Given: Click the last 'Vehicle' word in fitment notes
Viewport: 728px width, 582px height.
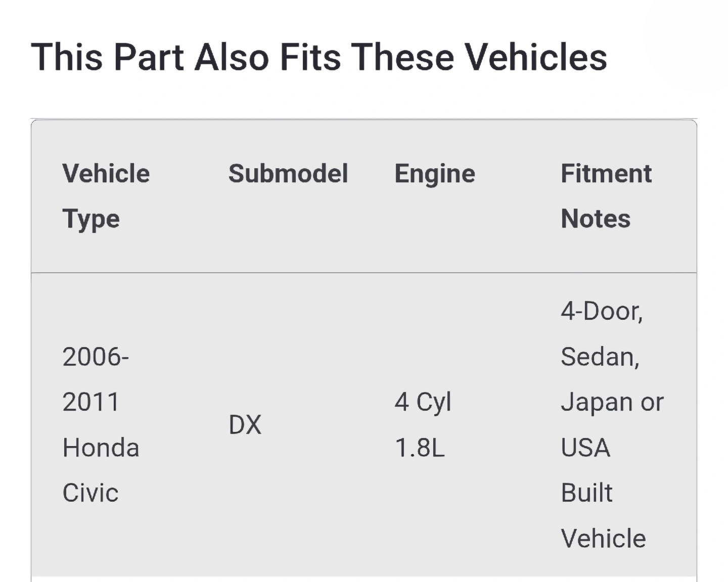Looking at the screenshot, I should [x=603, y=539].
